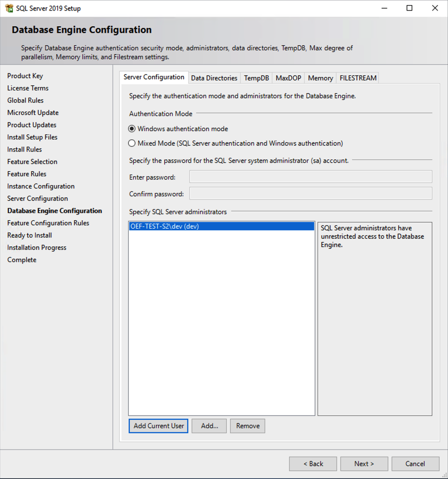Cancel the SQL Server setup
The width and height of the screenshot is (448, 479).
[x=416, y=464]
